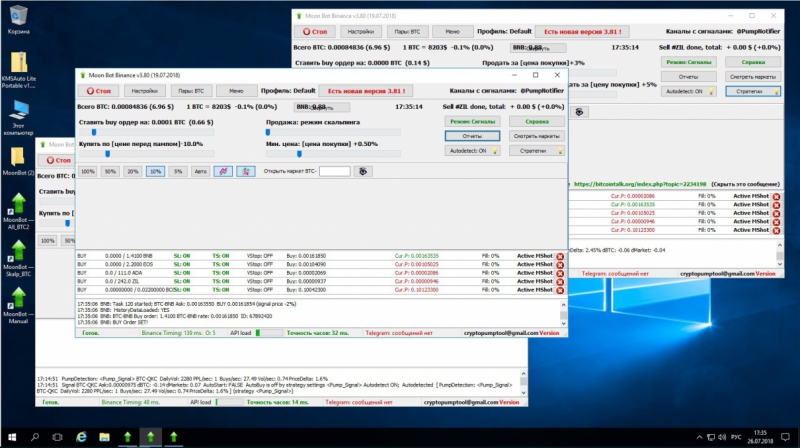Remove Cur.P: 0.00105025 order in back-right window
The image size is (800, 448).
point(776,213)
